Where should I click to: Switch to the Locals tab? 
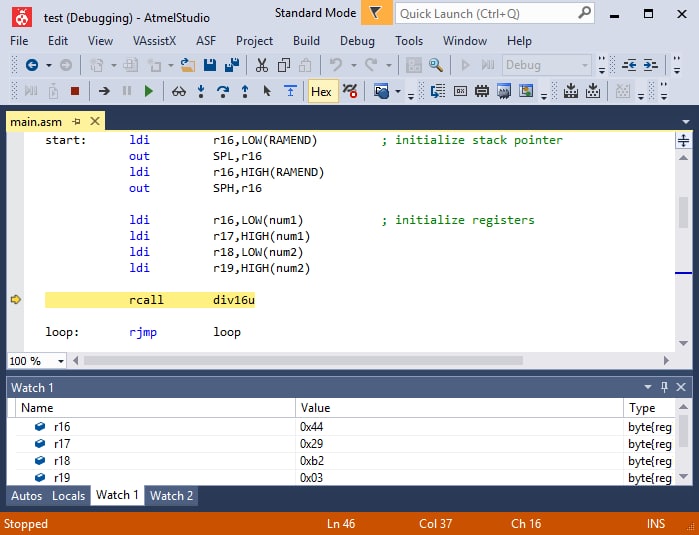point(68,496)
